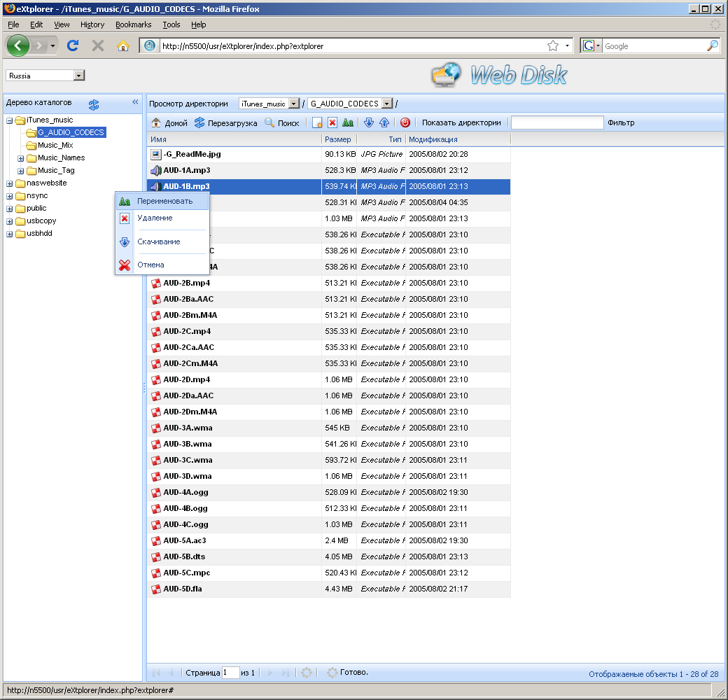
Task: Click the Firefox reload page icon
Action: [73, 45]
